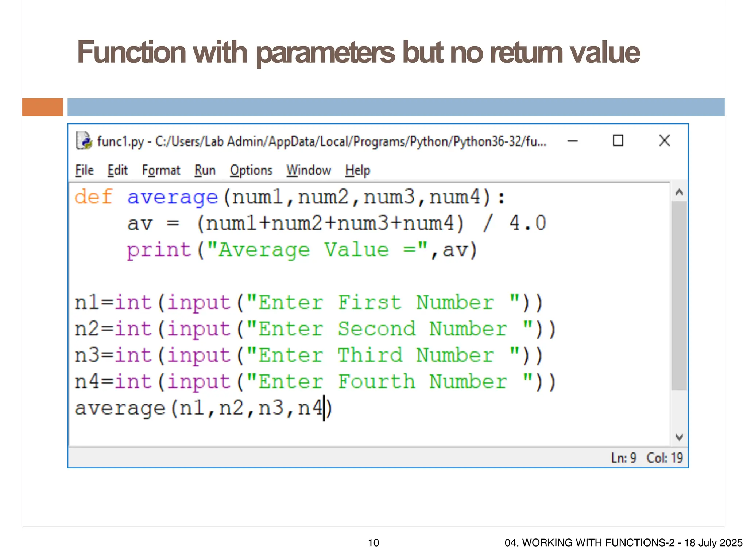This screenshot has height=560, width=747.
Task: Open the Help menu
Action: 357,170
